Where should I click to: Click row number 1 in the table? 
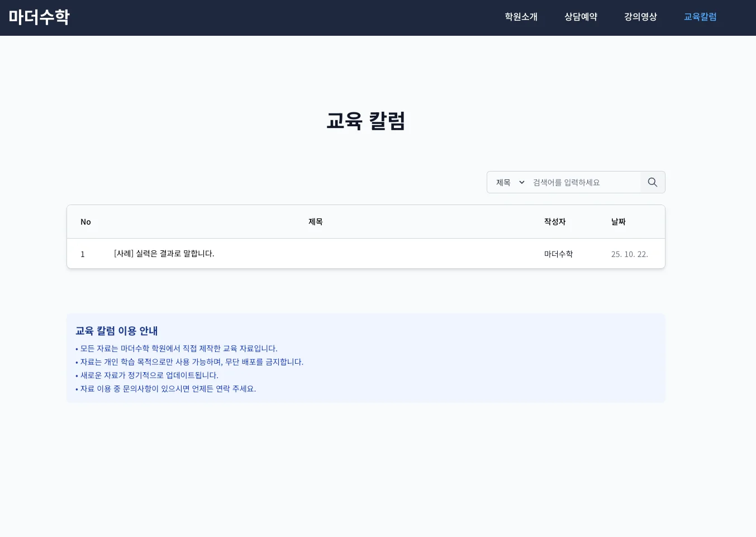[x=83, y=254]
